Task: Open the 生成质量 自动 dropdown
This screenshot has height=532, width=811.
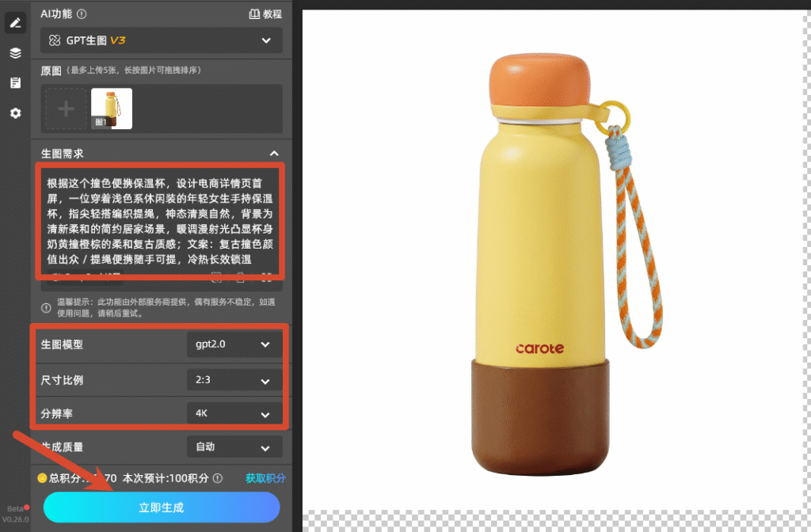Action: [234, 446]
